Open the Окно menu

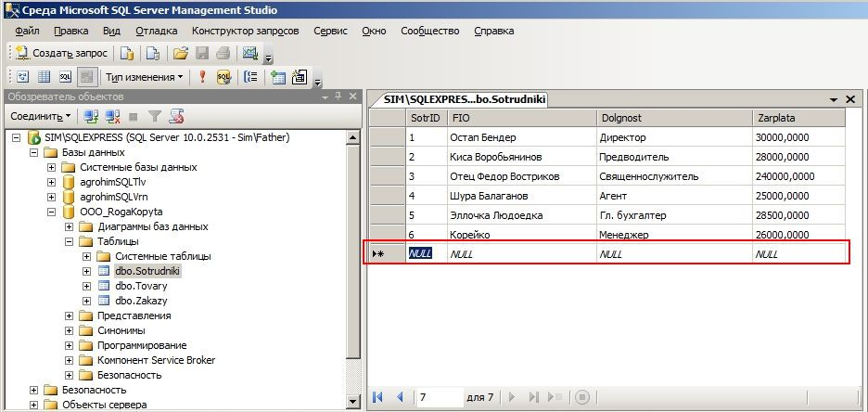coord(375,31)
